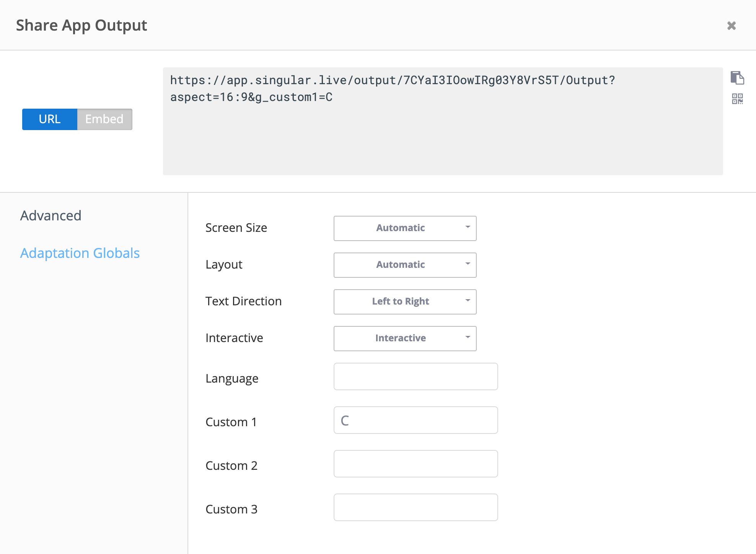Switch to Embed mode
The image size is (756, 554).
(104, 119)
